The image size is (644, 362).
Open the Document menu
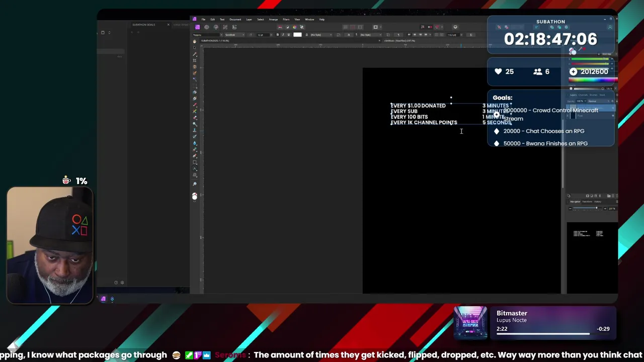(x=235, y=19)
